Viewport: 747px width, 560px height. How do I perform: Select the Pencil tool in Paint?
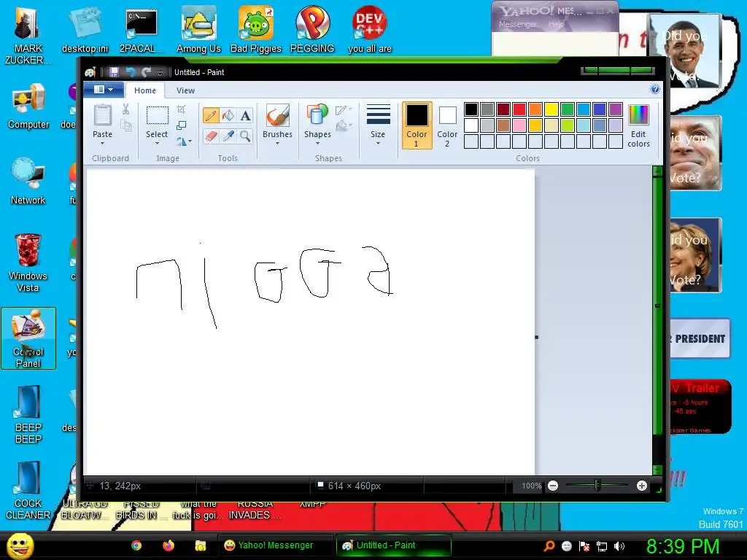point(211,115)
